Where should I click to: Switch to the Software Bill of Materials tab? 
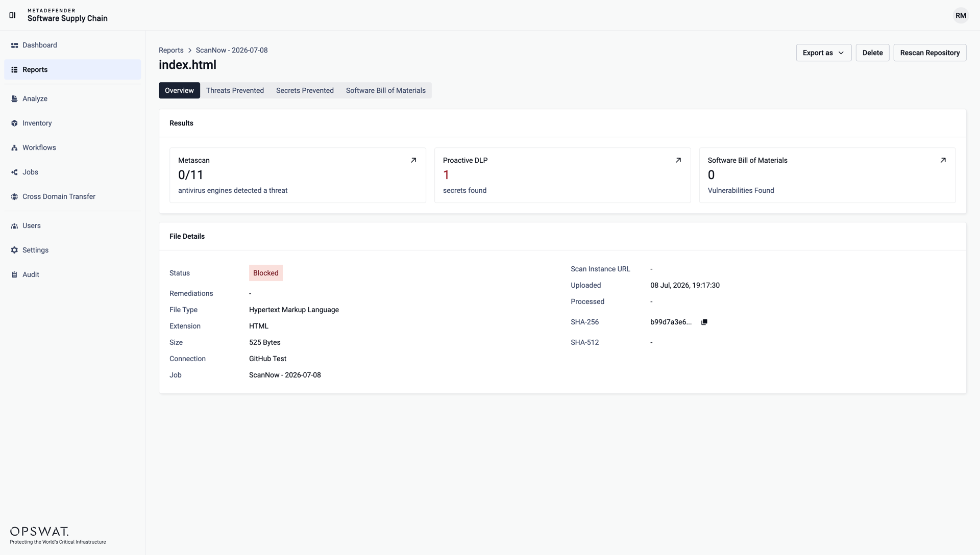point(386,91)
